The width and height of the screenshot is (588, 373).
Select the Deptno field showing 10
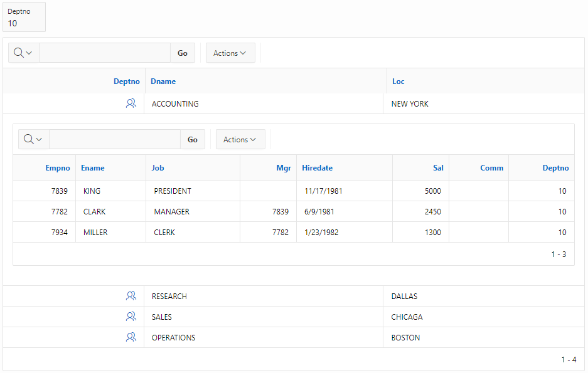click(23, 22)
